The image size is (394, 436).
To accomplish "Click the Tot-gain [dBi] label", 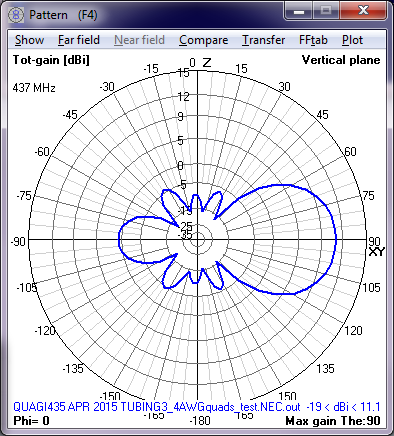I will point(51,60).
